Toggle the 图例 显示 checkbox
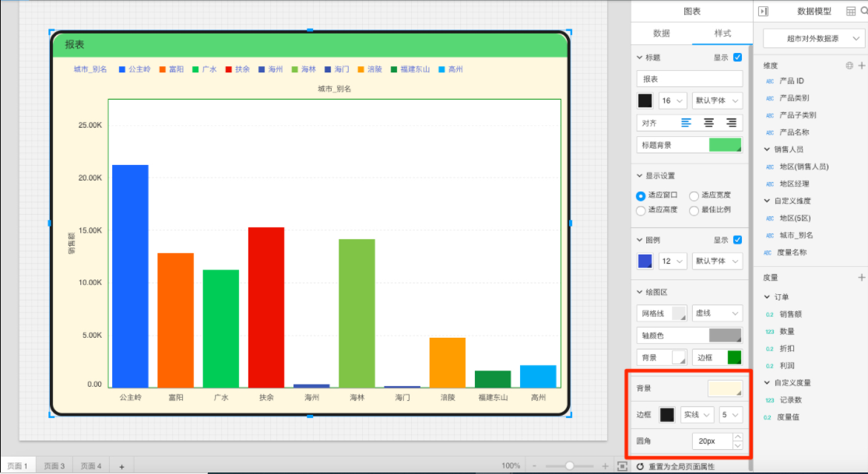 coord(737,240)
